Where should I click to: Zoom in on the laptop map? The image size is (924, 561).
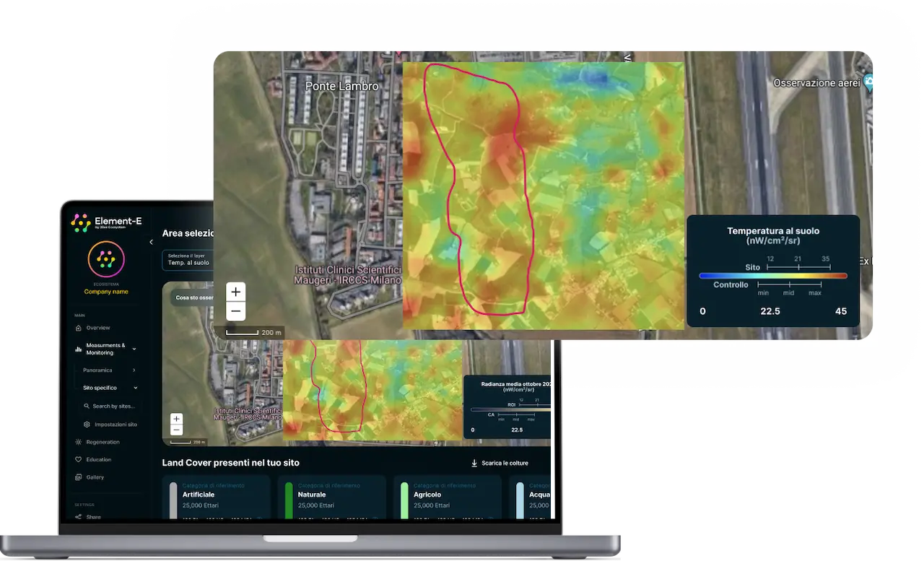click(177, 419)
